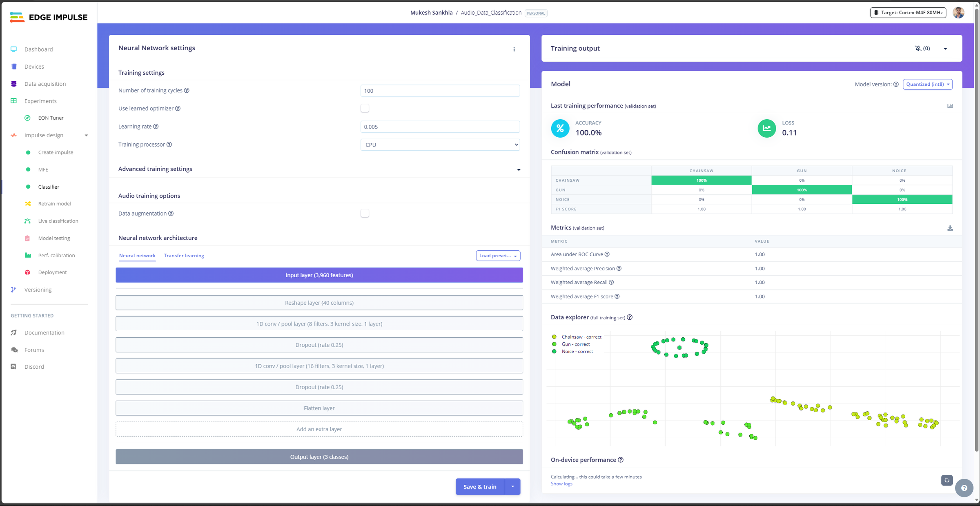
Task: Open the Load preset dropdown
Action: pyautogui.click(x=498, y=256)
